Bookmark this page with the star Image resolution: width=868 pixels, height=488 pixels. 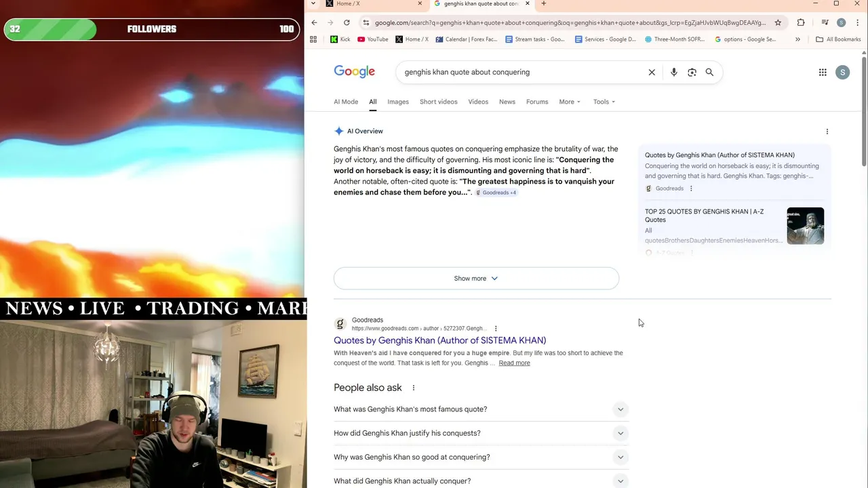778,22
